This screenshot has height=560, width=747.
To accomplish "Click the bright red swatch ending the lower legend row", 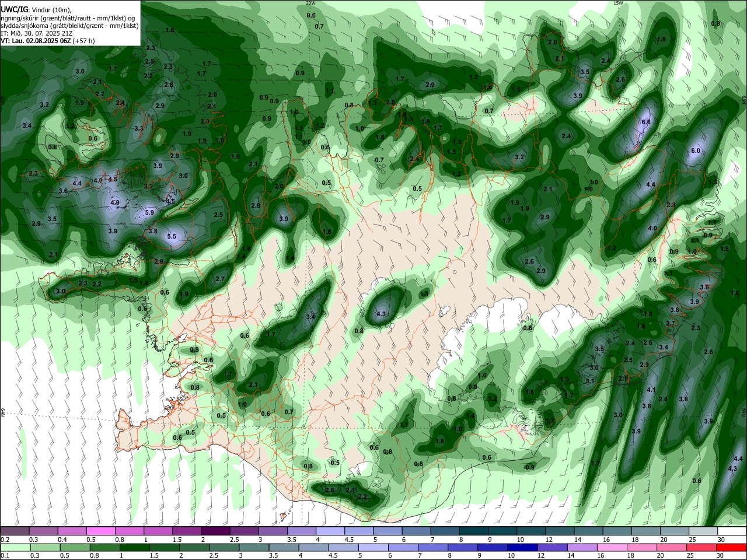I will [732, 548].
